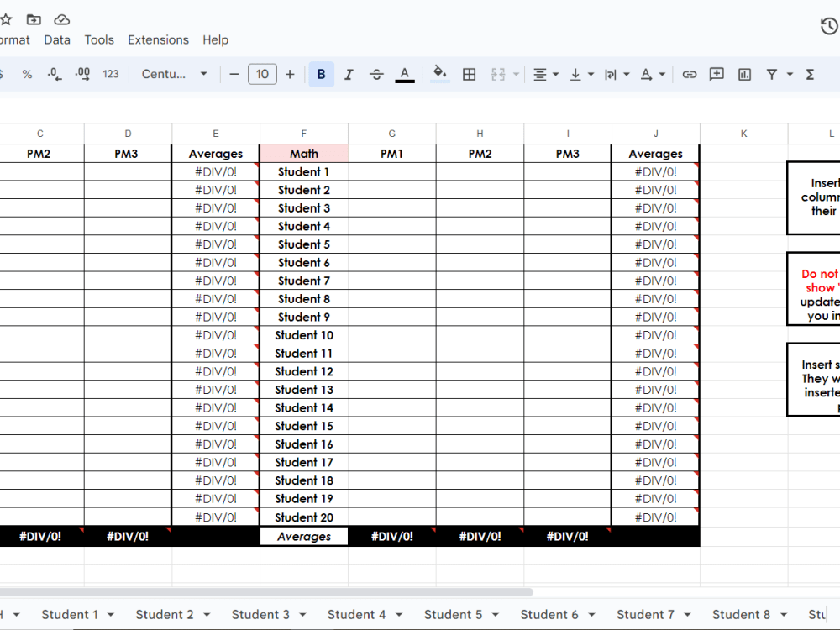This screenshot has width=840, height=630.
Task: Open the Student 3 sheet tab menu
Action: 301,614
